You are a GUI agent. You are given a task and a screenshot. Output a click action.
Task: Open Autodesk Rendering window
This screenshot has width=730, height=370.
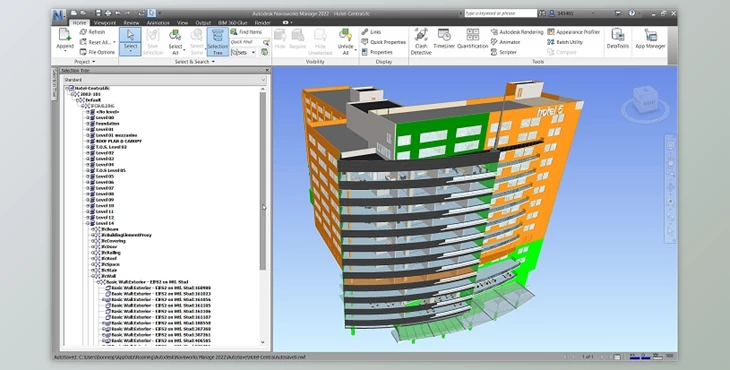[x=517, y=32]
